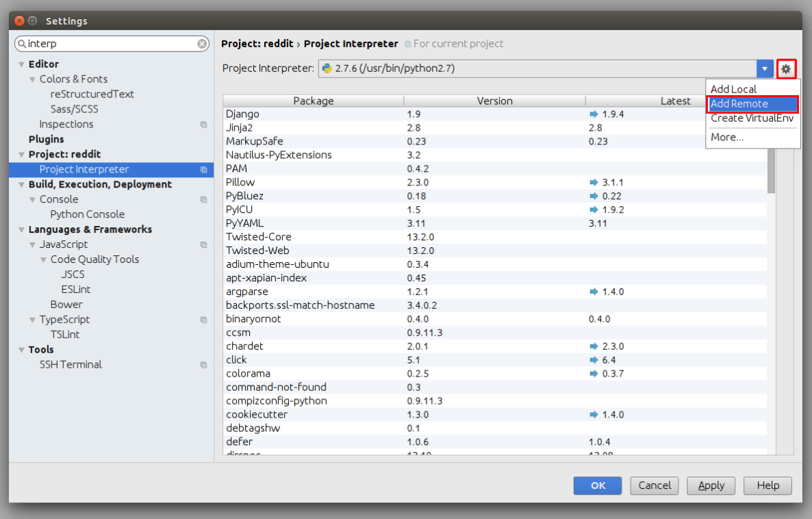Click the page icon beside Project Interpreter entry

pos(203,168)
